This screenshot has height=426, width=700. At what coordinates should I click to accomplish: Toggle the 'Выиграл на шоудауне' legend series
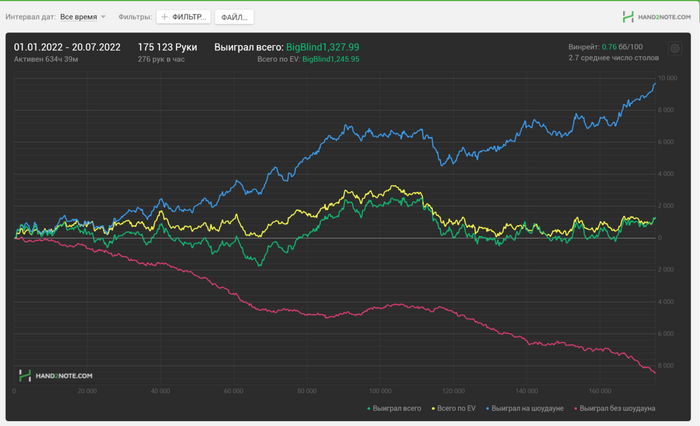pos(525,408)
